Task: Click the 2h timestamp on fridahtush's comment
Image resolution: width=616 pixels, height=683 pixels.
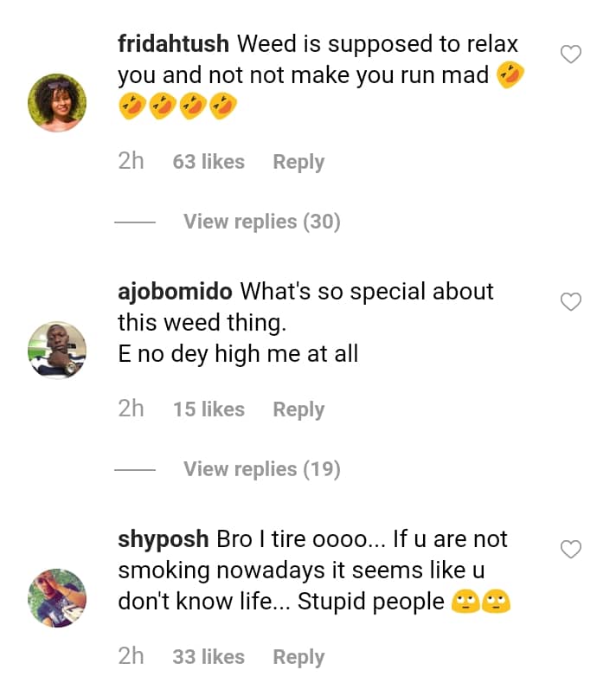Action: point(131,162)
